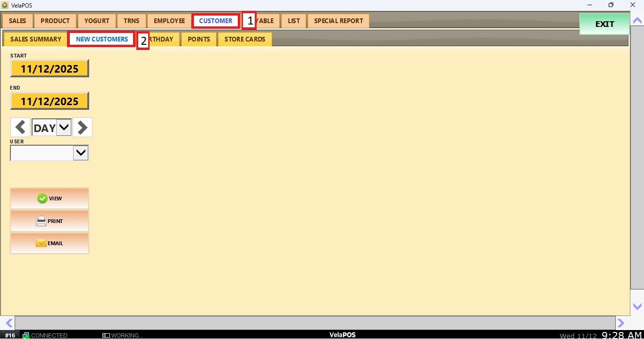
Task: Select the POINTS sub-tab
Action: point(199,39)
